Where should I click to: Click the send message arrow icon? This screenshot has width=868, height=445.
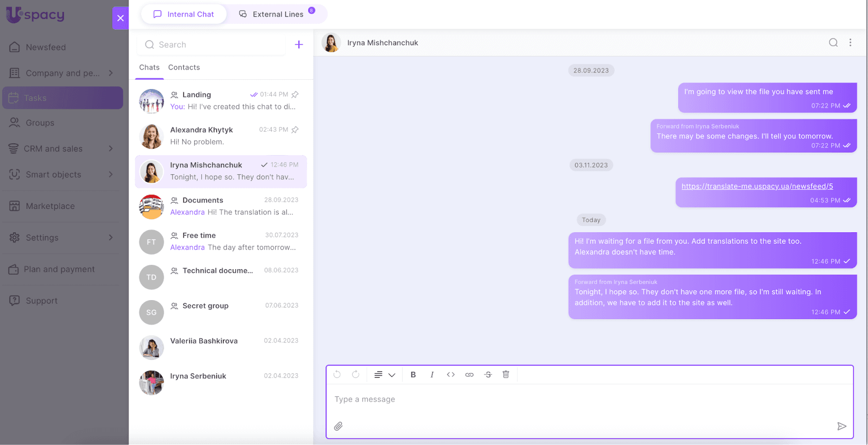click(841, 426)
